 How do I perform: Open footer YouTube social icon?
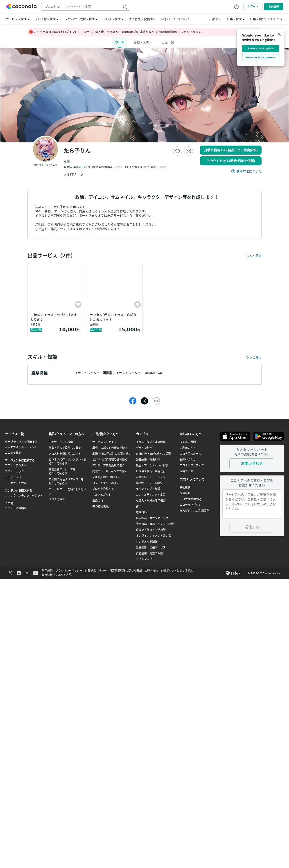pos(35,573)
